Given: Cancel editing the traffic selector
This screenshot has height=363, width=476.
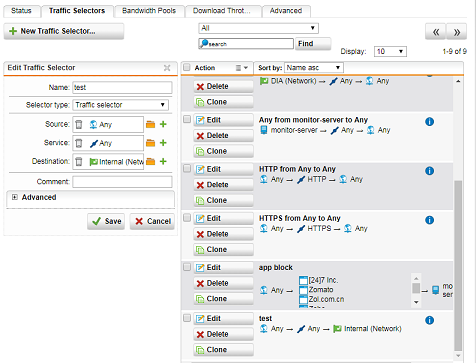Looking at the screenshot, I should click(x=152, y=221).
